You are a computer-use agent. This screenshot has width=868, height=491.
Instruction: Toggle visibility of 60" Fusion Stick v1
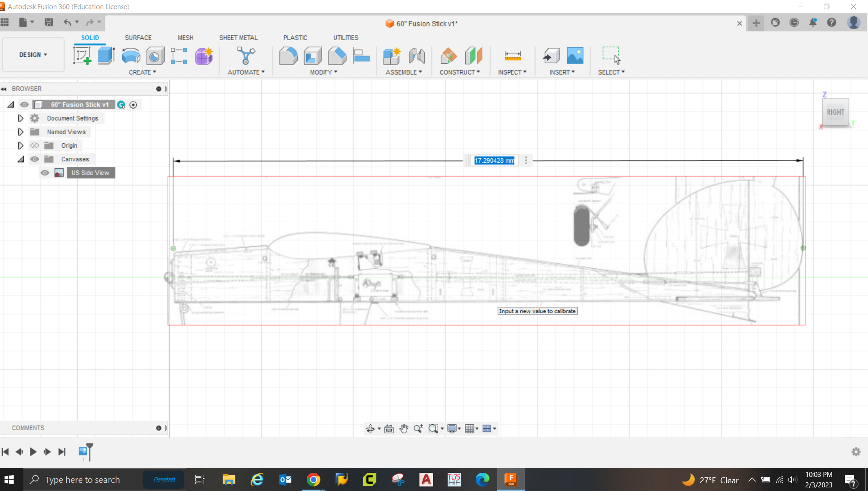[24, 105]
